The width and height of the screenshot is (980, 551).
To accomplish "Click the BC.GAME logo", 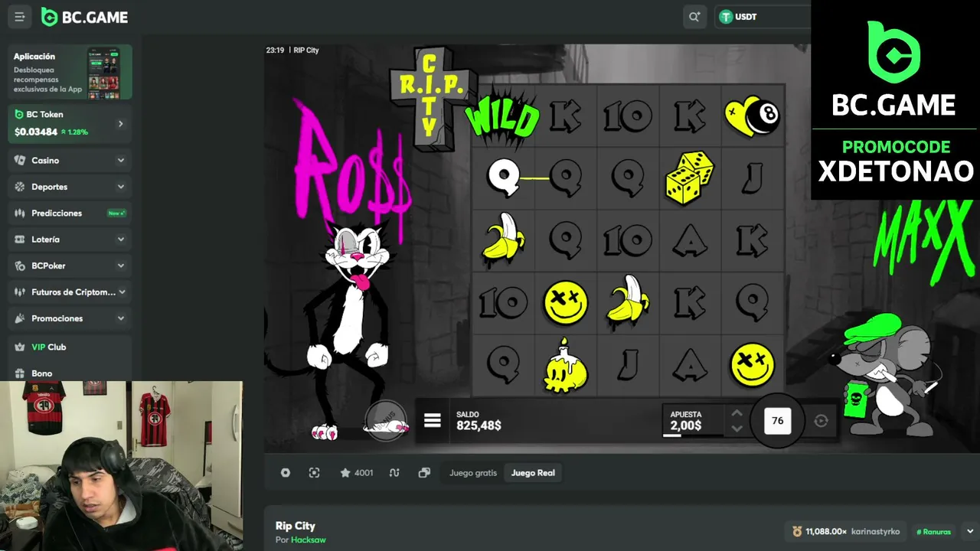I will [84, 17].
